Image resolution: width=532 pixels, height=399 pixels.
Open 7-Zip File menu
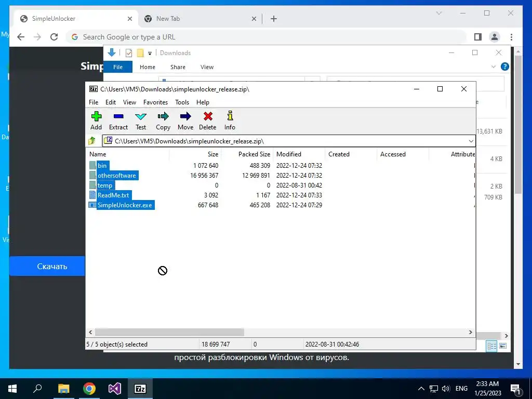[94, 102]
